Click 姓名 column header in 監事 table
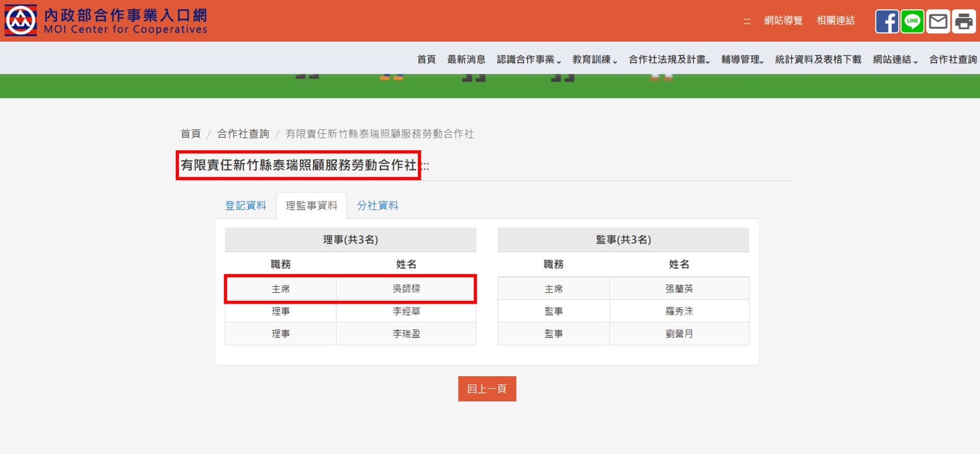Image resolution: width=980 pixels, height=454 pixels. click(679, 265)
